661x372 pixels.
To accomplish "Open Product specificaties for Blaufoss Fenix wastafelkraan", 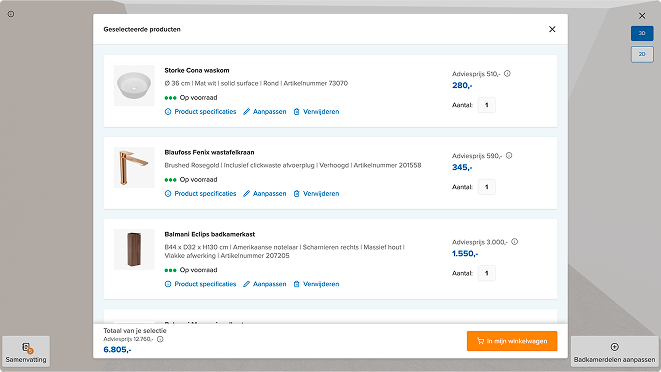I will (x=200, y=194).
